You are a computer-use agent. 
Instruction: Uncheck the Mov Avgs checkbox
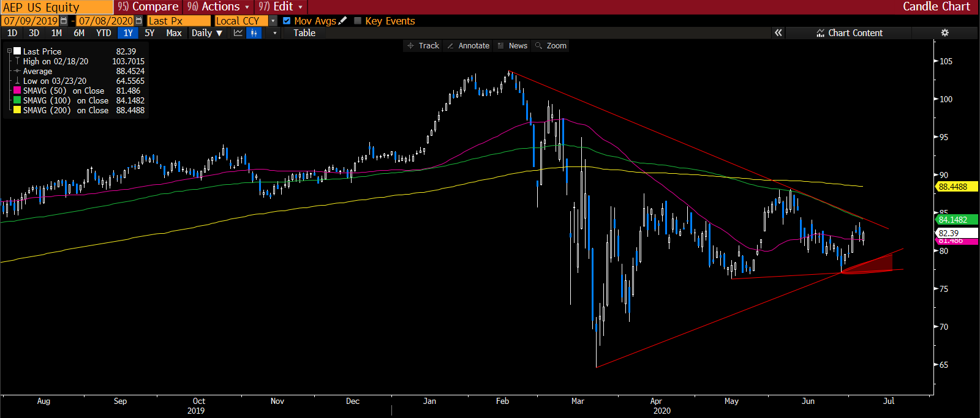pos(287,21)
